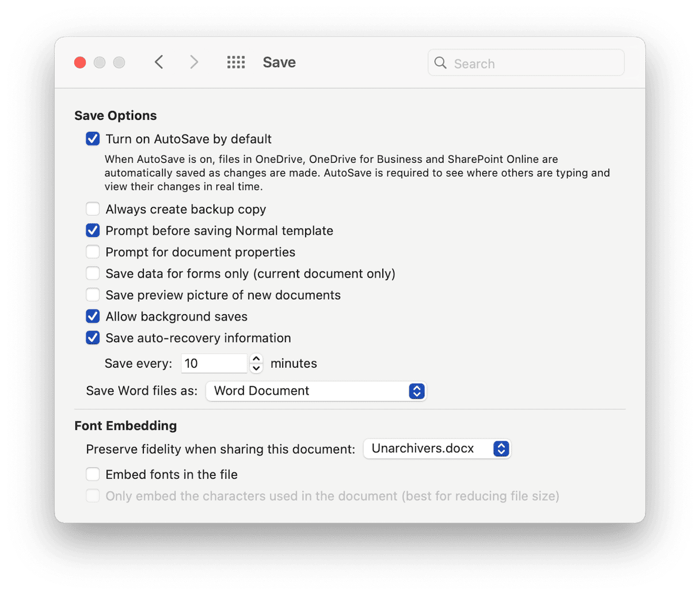
Task: Go back with the left chevron
Action: (159, 62)
